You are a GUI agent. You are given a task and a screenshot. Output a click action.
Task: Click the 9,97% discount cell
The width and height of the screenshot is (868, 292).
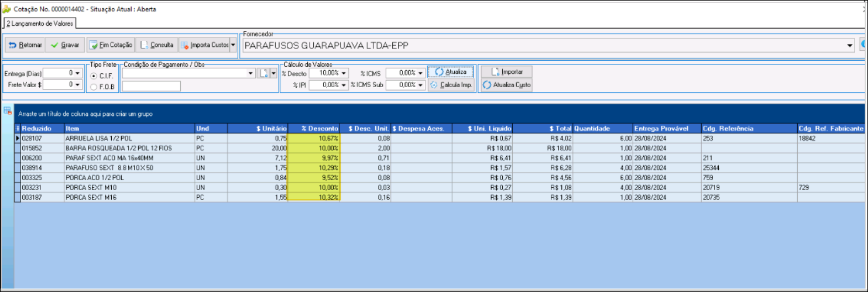pos(314,158)
